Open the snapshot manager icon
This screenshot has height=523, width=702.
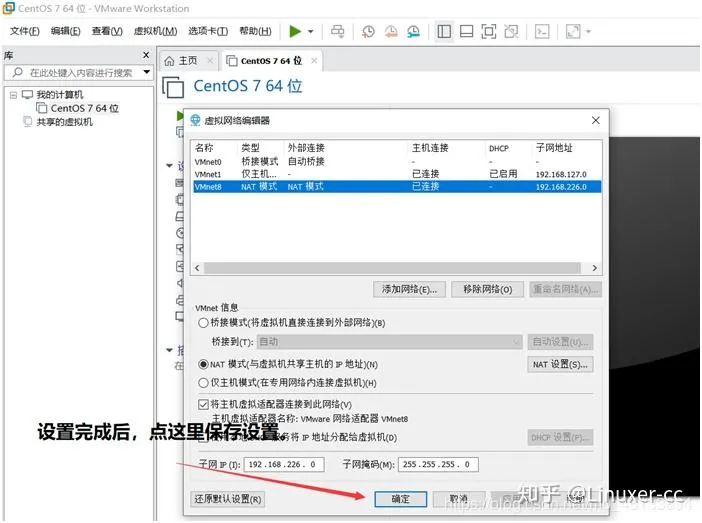(411, 32)
